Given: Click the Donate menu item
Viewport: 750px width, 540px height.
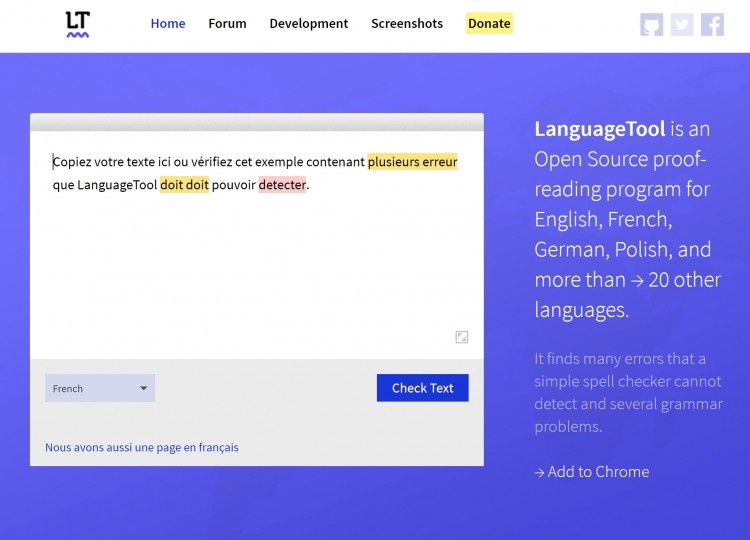Looking at the screenshot, I should pos(489,23).
